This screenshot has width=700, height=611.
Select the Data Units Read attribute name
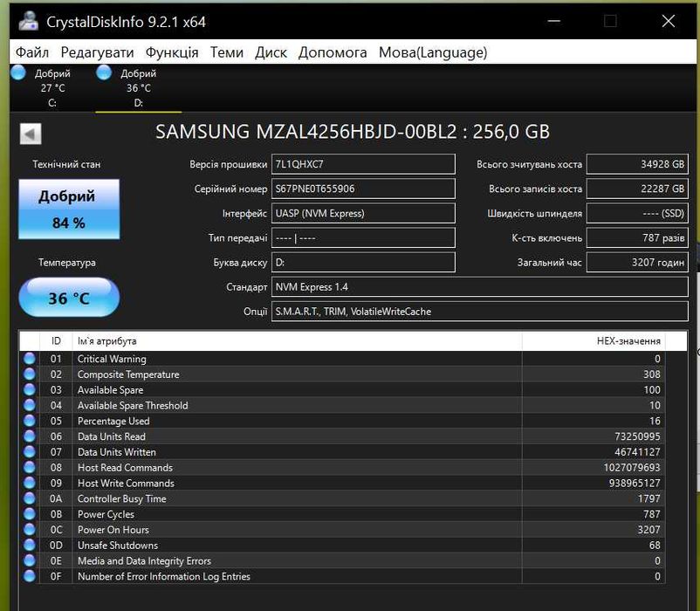(112, 436)
